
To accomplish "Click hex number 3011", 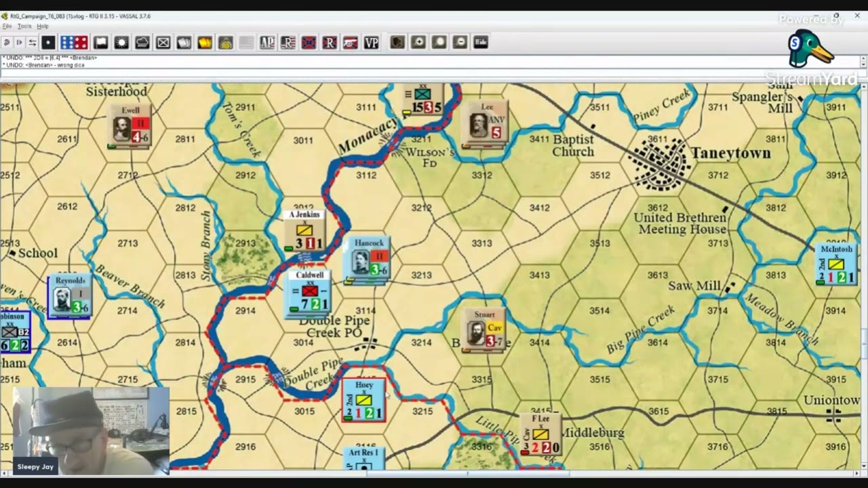I will click(x=303, y=140).
